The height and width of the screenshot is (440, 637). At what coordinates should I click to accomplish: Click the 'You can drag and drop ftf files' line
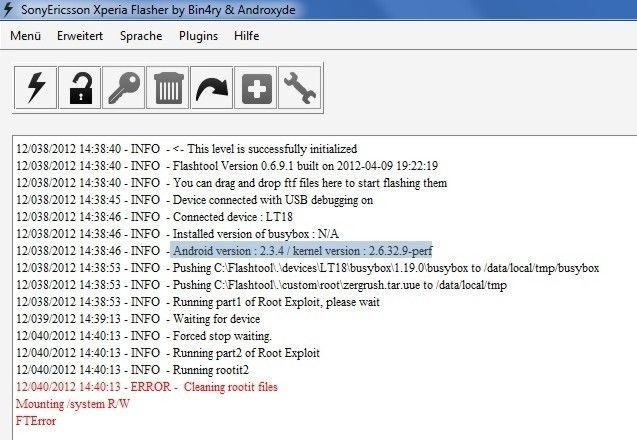232,183
